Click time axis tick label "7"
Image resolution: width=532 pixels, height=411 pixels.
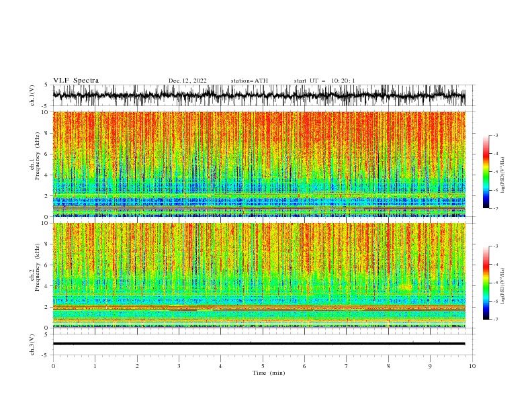coord(347,366)
